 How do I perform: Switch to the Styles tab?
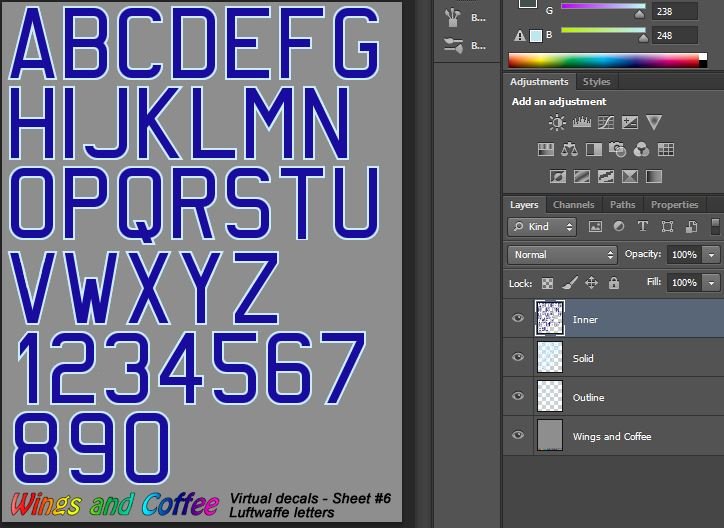coord(597,82)
